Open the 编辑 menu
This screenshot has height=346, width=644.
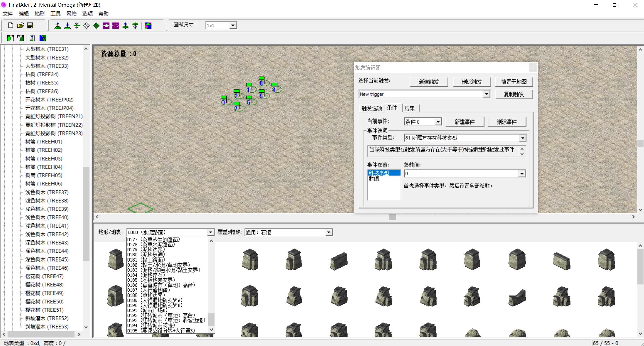coord(24,14)
